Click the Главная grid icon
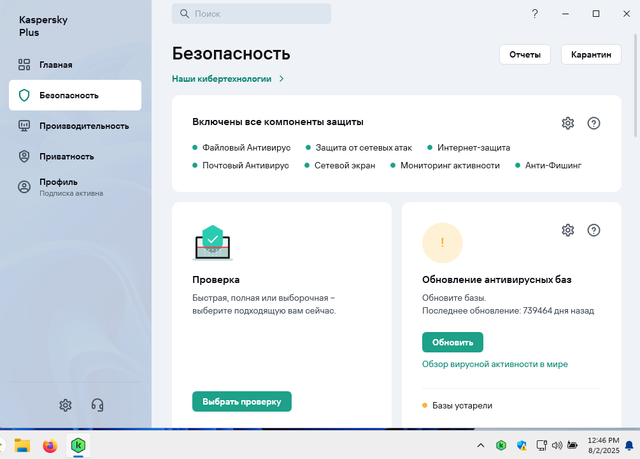The image size is (640, 459). click(24, 64)
